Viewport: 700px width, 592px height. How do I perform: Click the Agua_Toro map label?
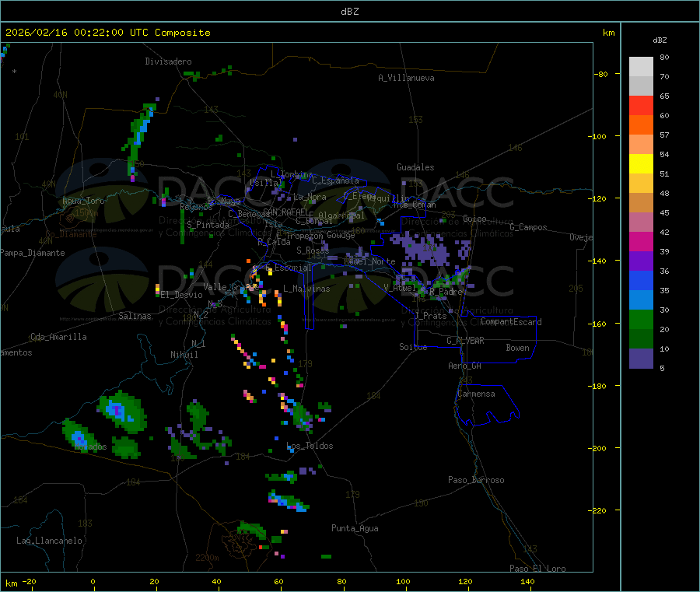(x=83, y=201)
